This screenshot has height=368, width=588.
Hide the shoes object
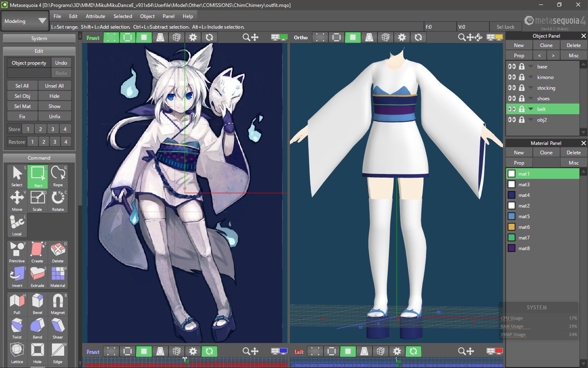point(512,98)
